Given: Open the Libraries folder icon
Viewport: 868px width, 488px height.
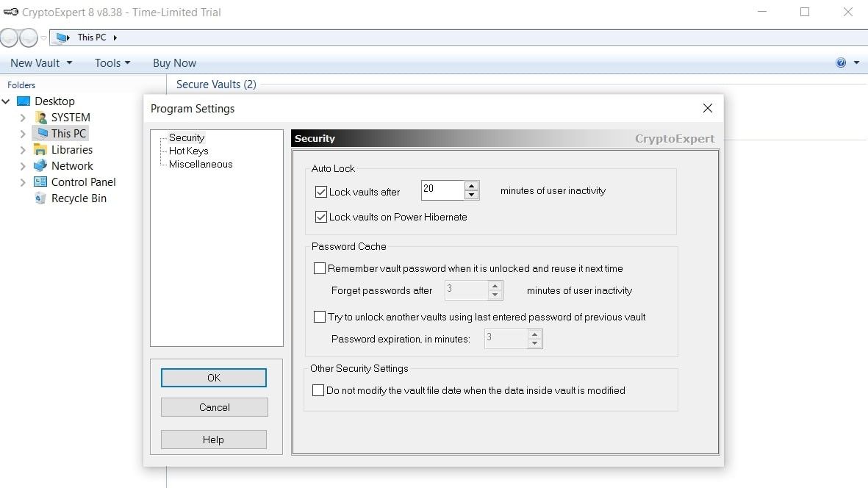Looking at the screenshot, I should [x=40, y=149].
